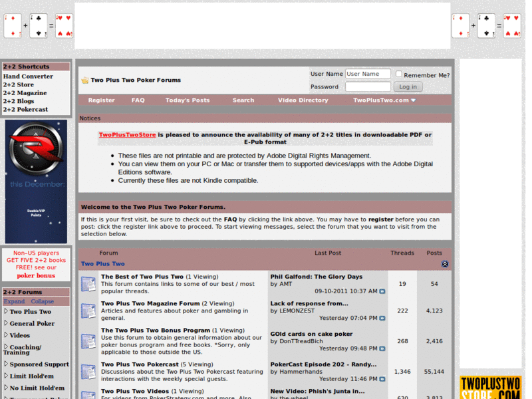Image resolution: width=532 pixels, height=399 pixels.
Task: Open Search in the navigation bar
Action: click(243, 100)
